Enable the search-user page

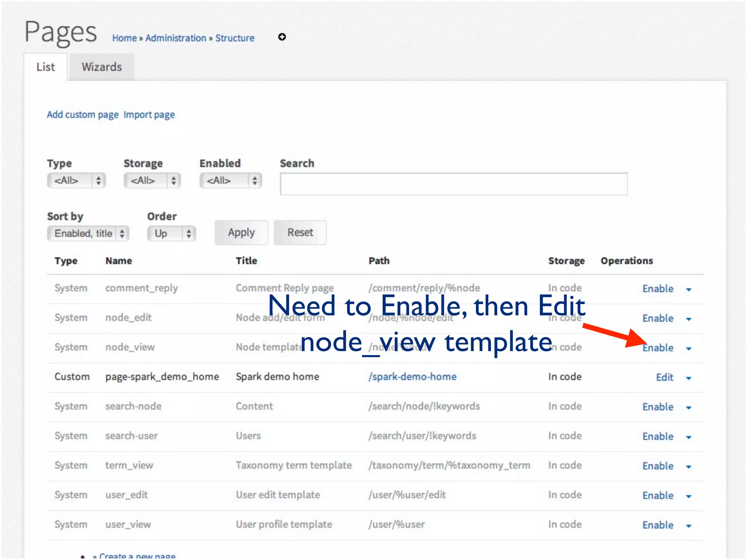[658, 436]
